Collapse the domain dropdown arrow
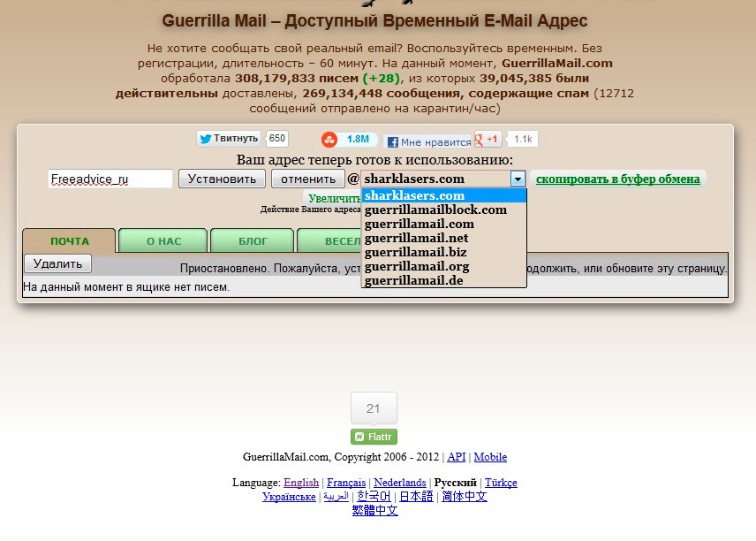Screen dimensions: 756x541 [x=518, y=179]
